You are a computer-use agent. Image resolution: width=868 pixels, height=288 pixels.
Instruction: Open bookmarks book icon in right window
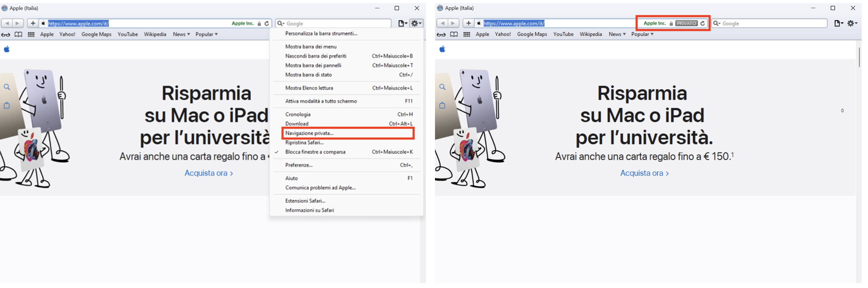pos(454,34)
